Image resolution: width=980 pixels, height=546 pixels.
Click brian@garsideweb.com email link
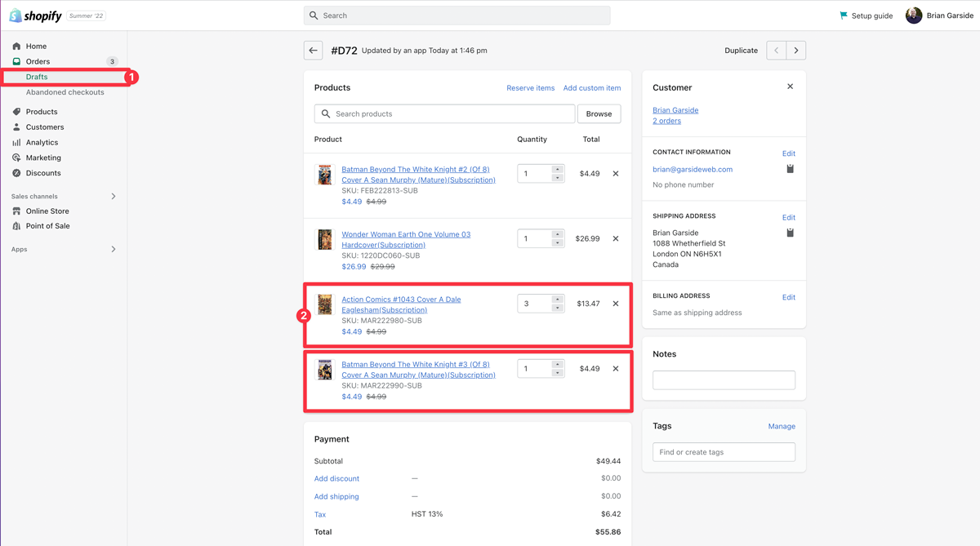click(x=693, y=170)
